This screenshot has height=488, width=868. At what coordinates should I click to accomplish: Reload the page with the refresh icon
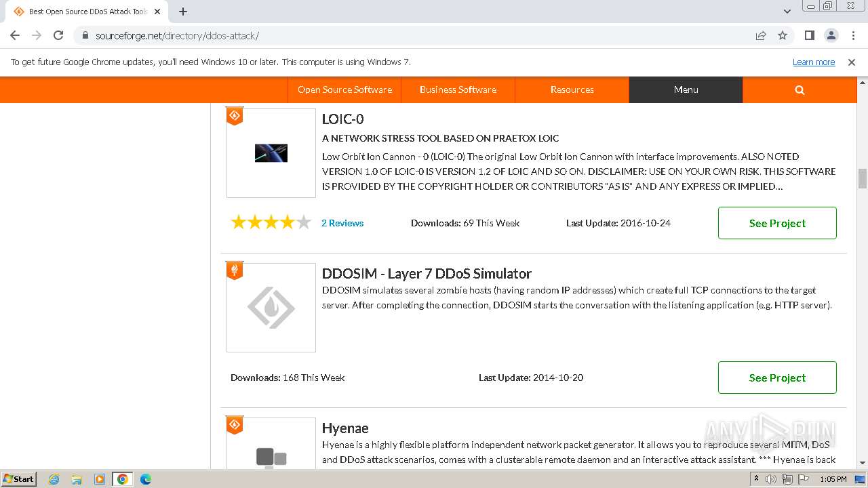[x=58, y=35]
